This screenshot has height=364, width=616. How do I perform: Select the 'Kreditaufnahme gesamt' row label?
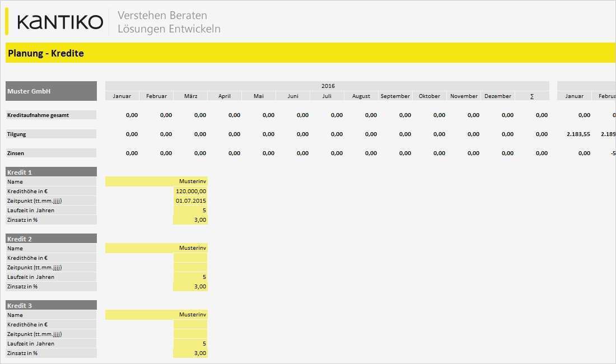(51, 115)
